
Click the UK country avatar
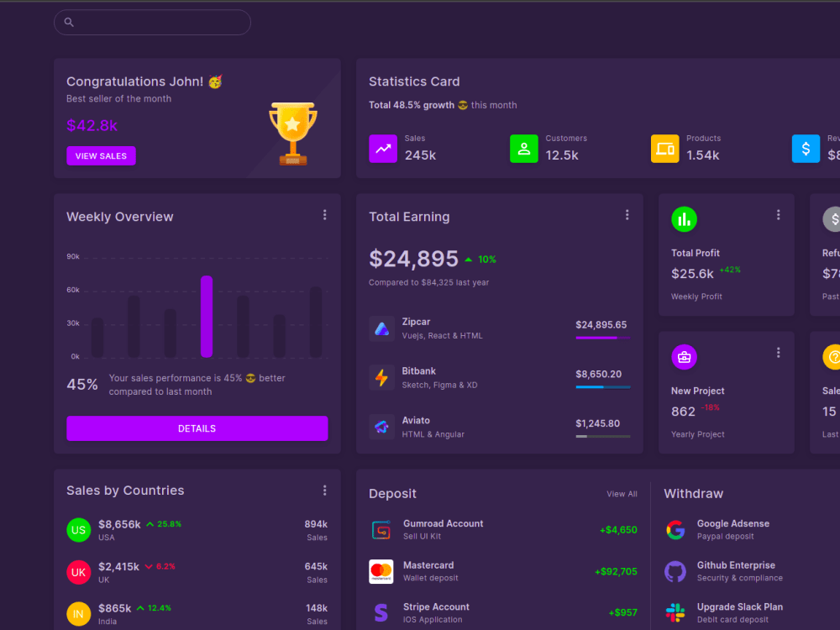coord(79,572)
